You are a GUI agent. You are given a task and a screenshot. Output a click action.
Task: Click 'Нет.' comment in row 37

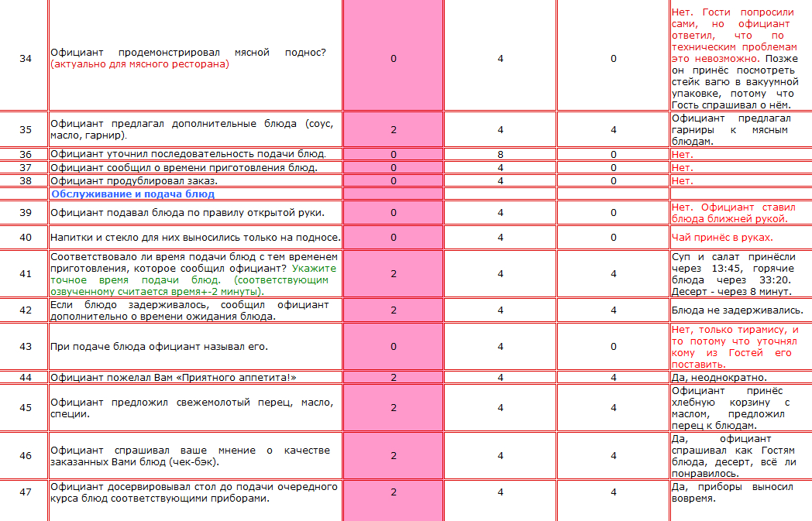(682, 168)
